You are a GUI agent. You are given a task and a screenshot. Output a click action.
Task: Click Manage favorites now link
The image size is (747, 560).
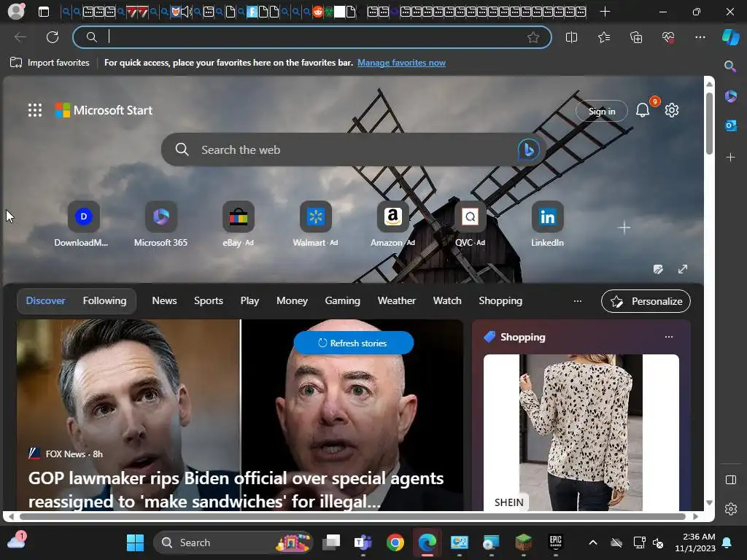402,63
